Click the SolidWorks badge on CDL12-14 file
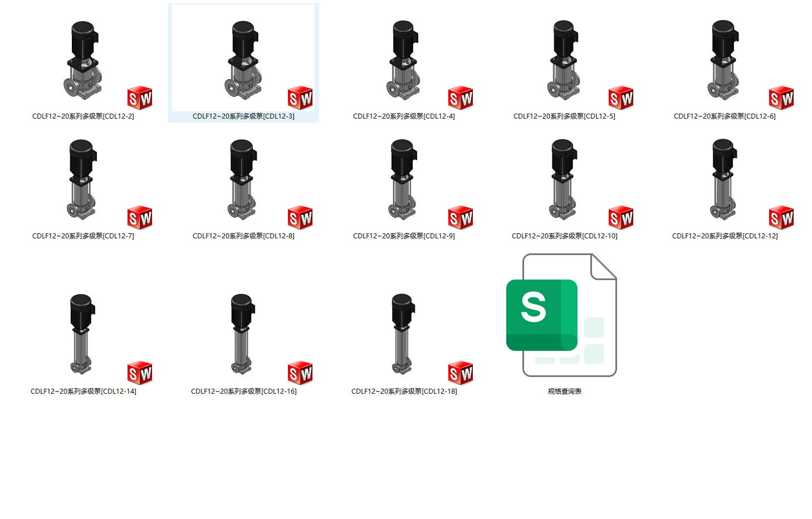 click(140, 373)
